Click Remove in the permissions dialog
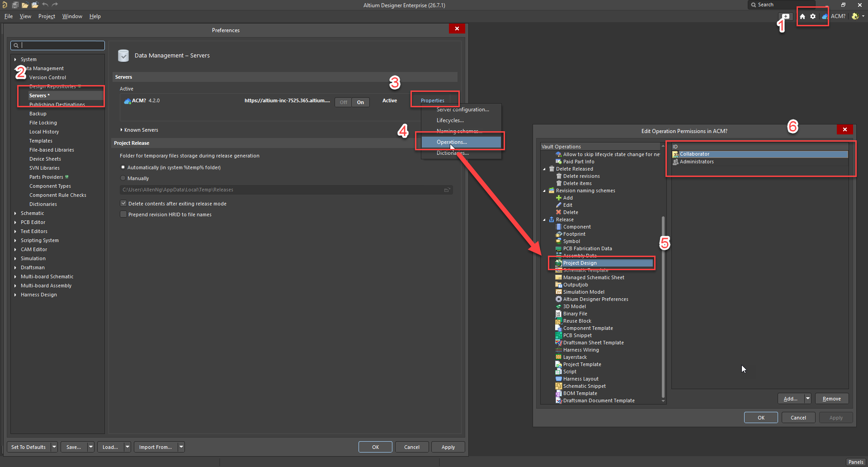This screenshot has width=868, height=467. pyautogui.click(x=832, y=399)
